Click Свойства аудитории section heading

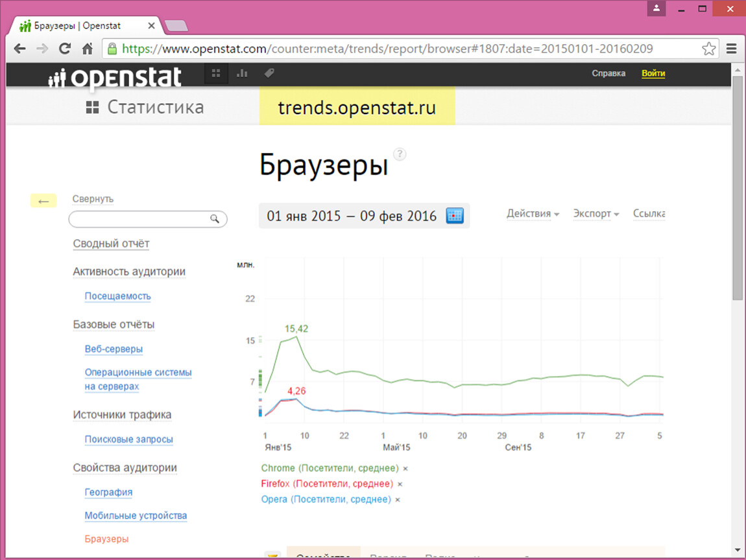(x=125, y=468)
